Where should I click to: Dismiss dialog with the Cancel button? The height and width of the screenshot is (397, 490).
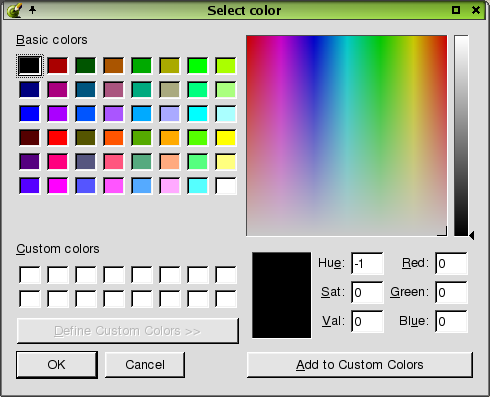click(145, 365)
